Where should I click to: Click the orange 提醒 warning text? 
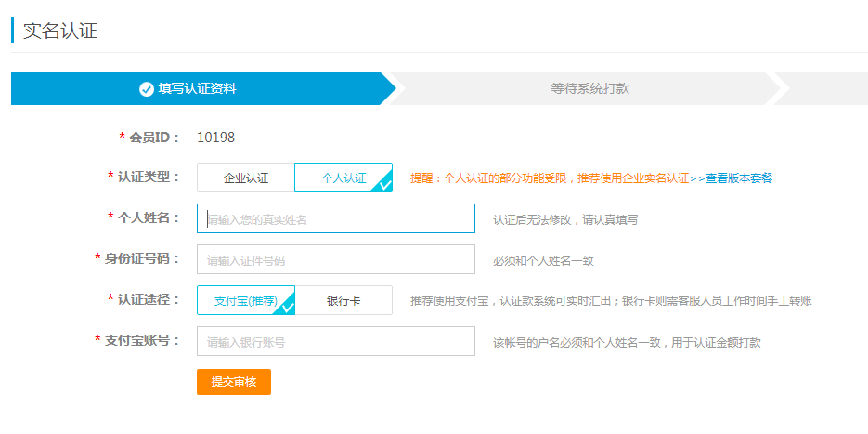click(x=550, y=178)
